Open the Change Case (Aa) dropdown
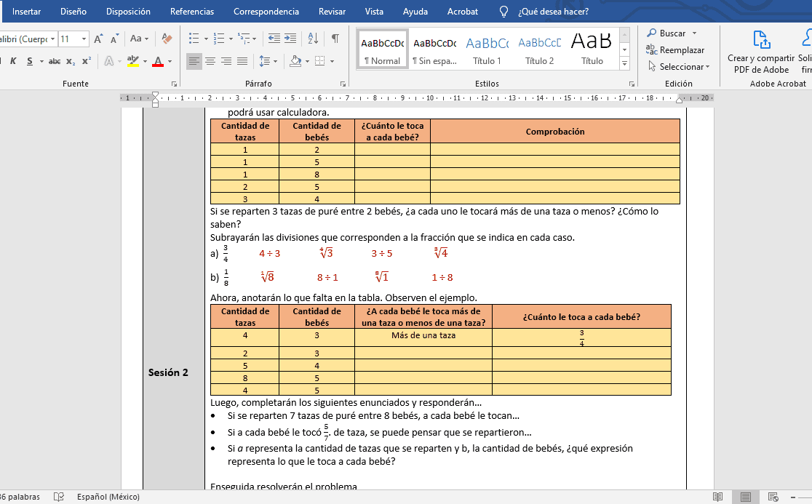Viewport: 812px width, 504px height. [139, 39]
